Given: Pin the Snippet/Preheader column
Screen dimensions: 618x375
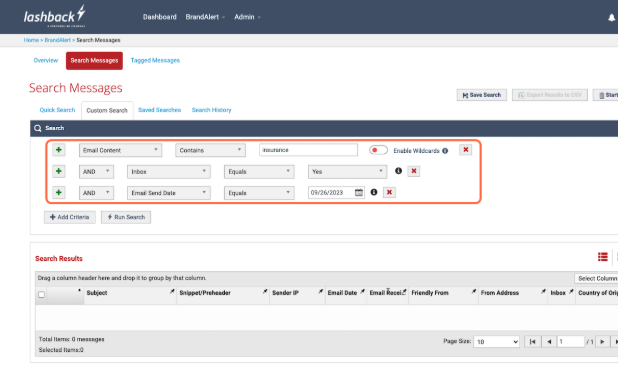Looking at the screenshot, I should (265, 291).
